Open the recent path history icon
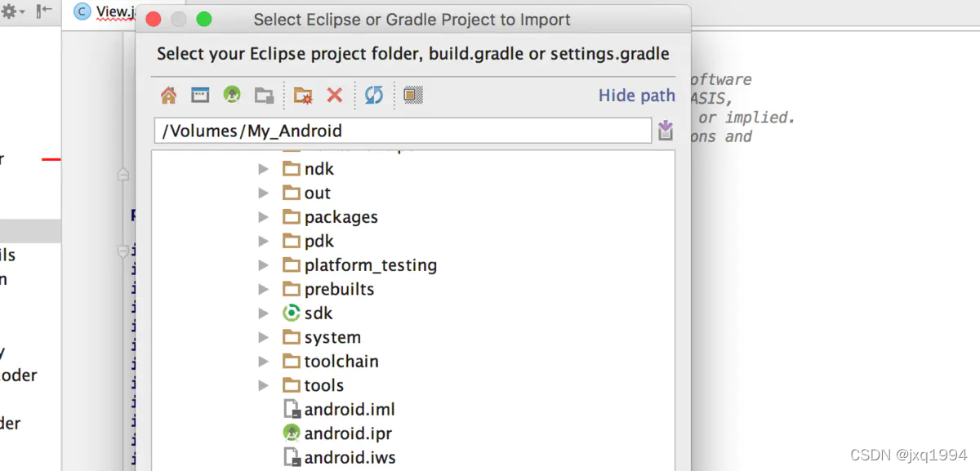Viewport: 980px width, 471px height. (x=666, y=131)
